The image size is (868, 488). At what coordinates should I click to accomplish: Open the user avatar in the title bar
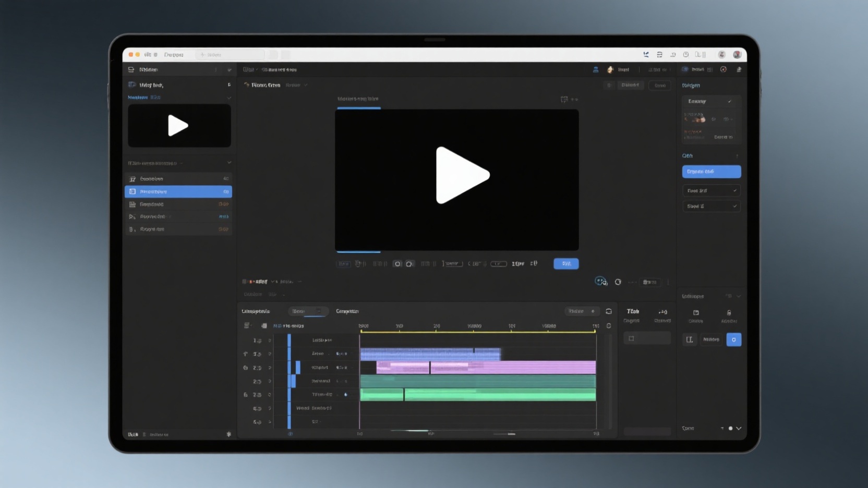pyautogui.click(x=737, y=55)
